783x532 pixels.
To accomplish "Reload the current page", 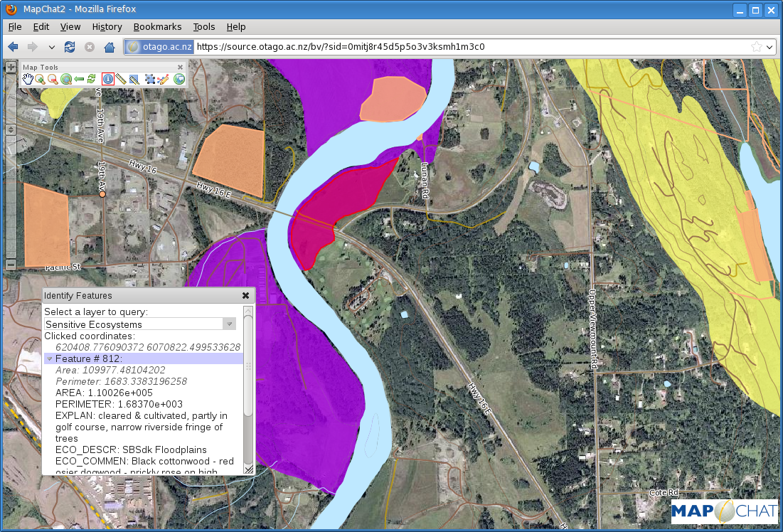I will [x=70, y=47].
